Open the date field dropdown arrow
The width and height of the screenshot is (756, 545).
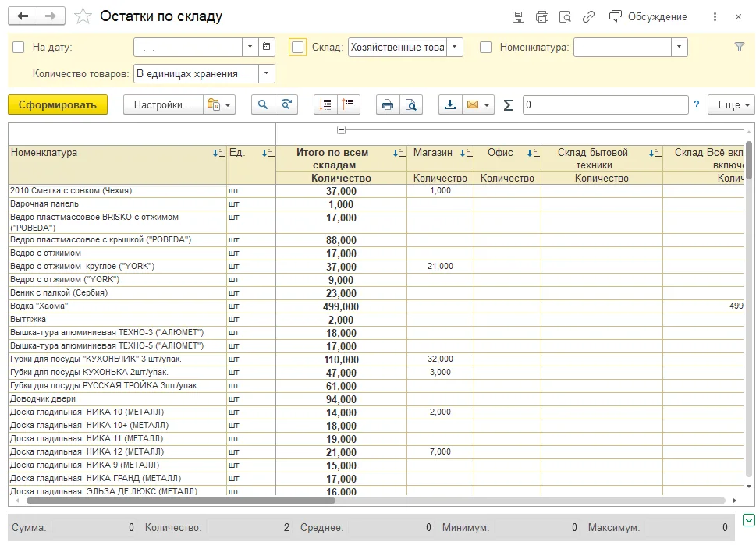click(250, 48)
